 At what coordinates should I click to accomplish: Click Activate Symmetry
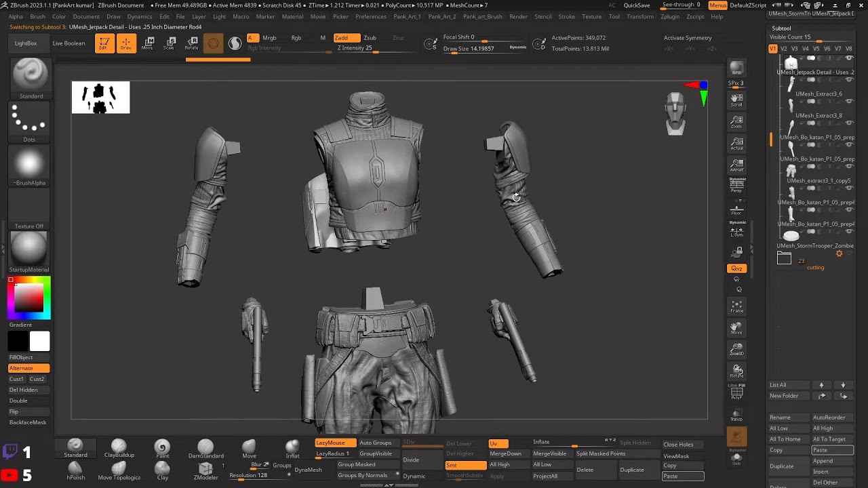(x=688, y=38)
